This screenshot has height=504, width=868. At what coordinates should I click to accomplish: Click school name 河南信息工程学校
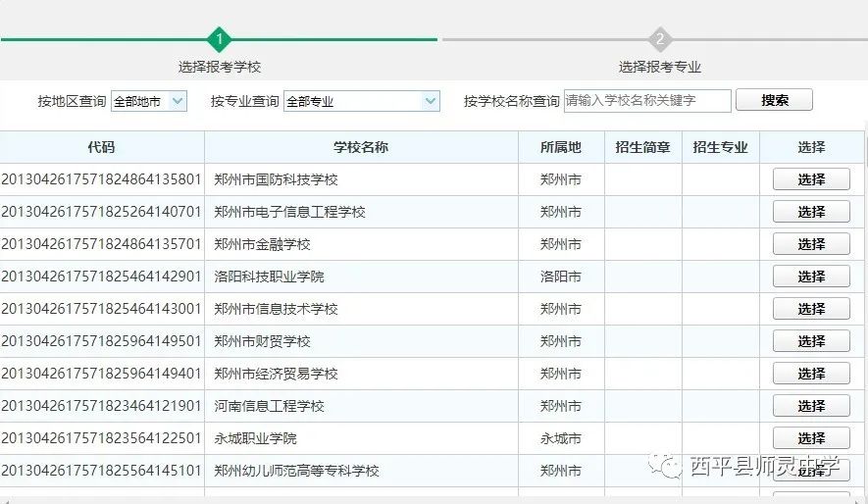pyautogui.click(x=269, y=406)
